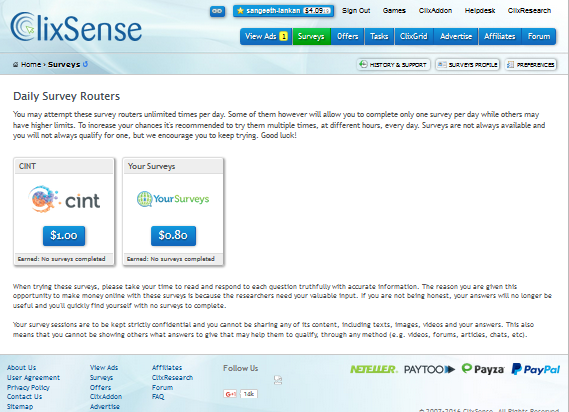Screen dimensions: 569x412
Task: Click the View Ads footer link
Action: point(104,368)
